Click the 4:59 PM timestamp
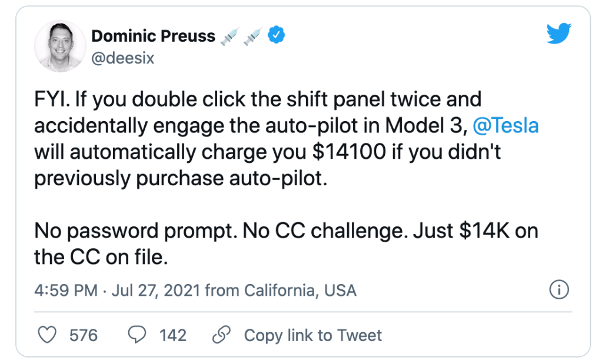602x364 pixels. 65,290
